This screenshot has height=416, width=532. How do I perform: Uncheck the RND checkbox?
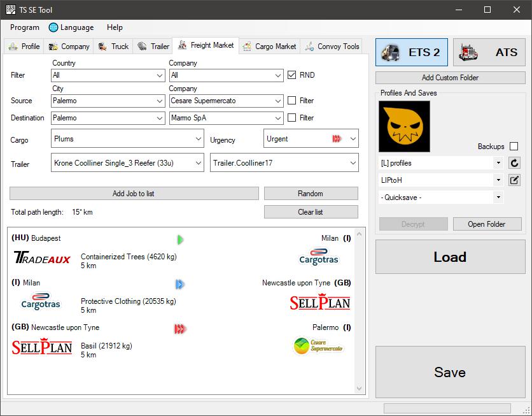coord(292,75)
